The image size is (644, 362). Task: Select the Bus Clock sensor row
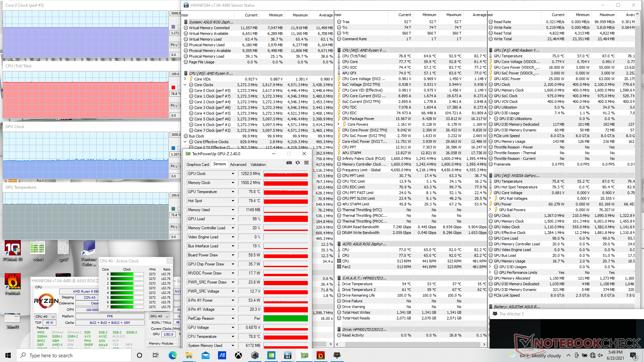pyautogui.click(x=258, y=136)
